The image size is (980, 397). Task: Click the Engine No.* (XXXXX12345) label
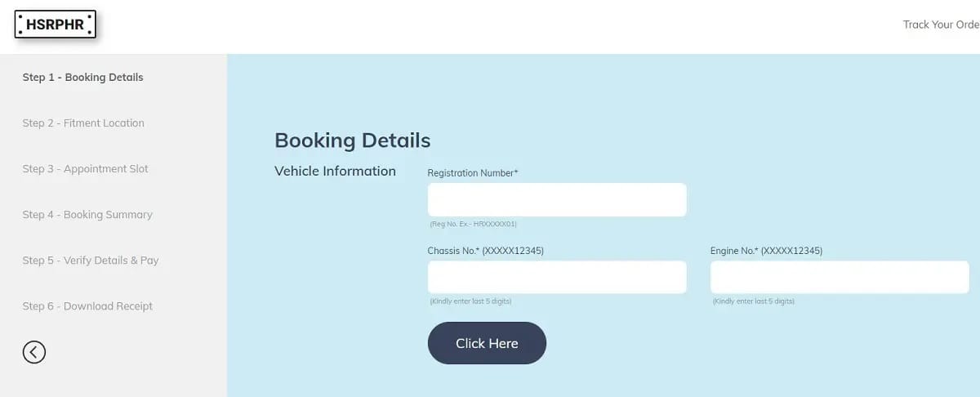point(766,251)
